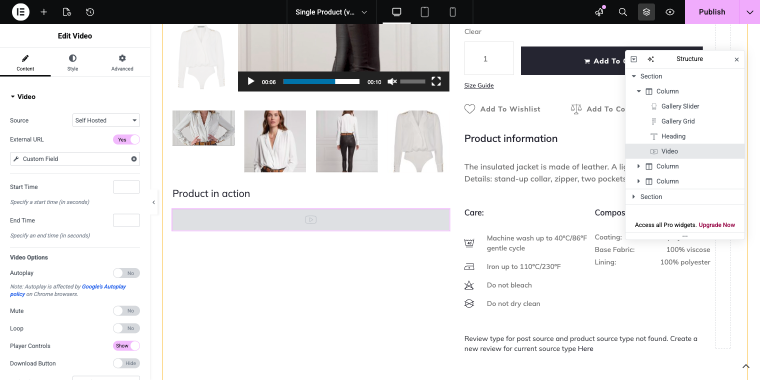Switch to tablet preview mode
760x380 pixels.
click(425, 12)
